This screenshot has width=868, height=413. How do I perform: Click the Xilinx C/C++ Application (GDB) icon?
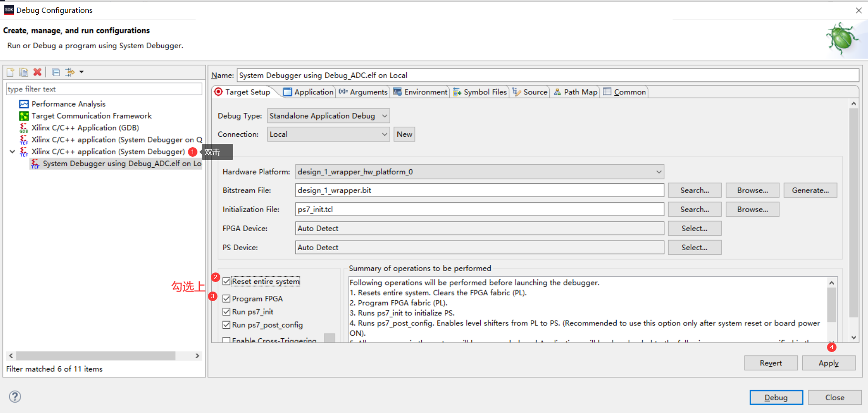click(24, 128)
